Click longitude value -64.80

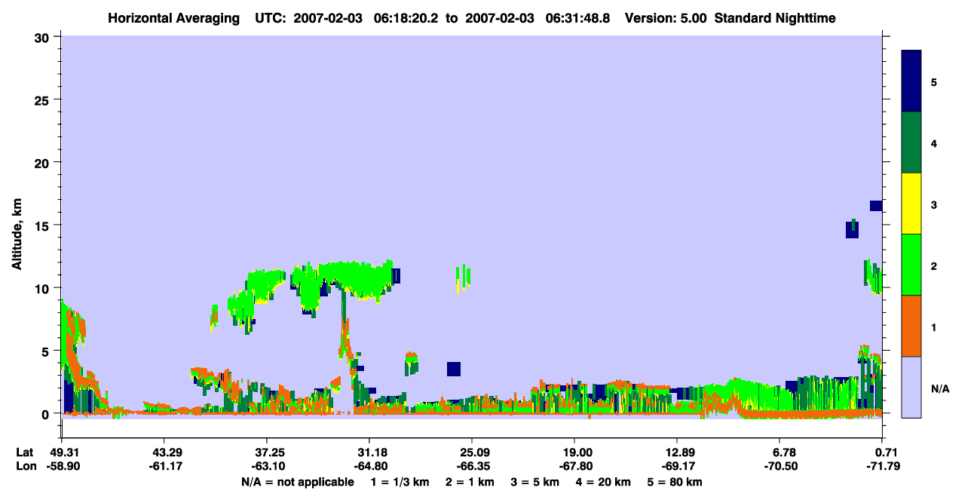pyautogui.click(x=369, y=466)
